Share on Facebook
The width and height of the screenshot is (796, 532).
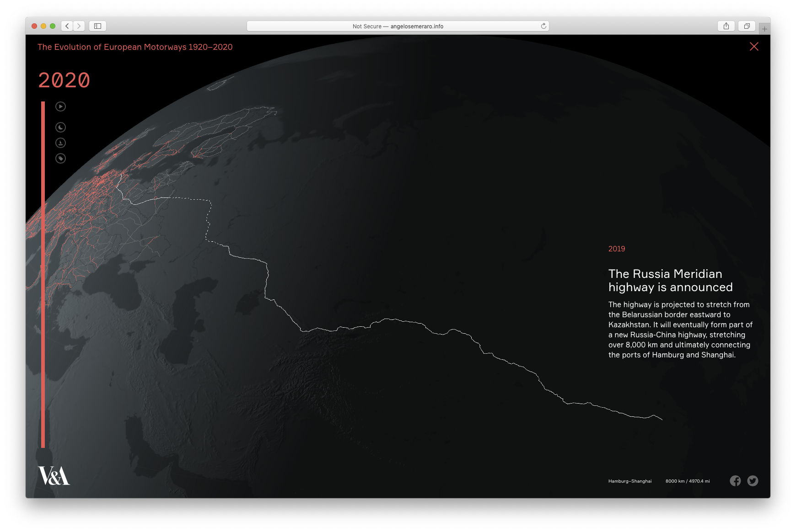[735, 481]
